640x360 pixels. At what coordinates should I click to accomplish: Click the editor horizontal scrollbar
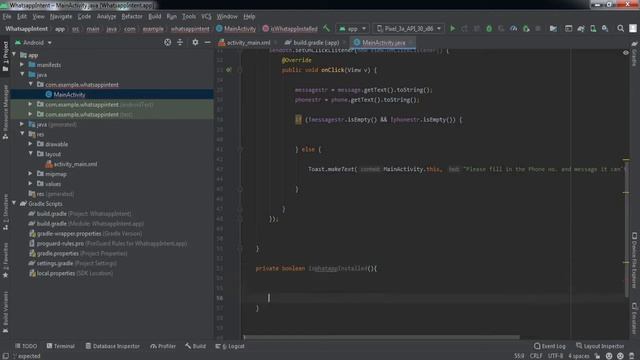pyautogui.click(x=381, y=337)
